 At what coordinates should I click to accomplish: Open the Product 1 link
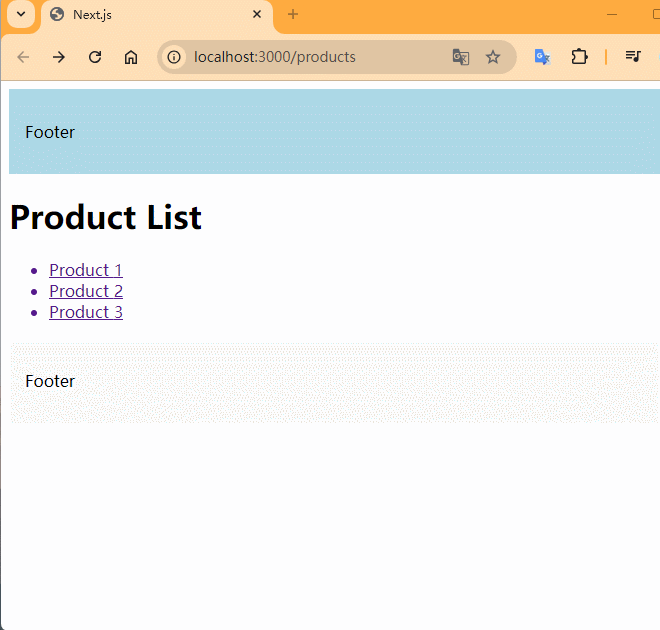[x=86, y=270]
